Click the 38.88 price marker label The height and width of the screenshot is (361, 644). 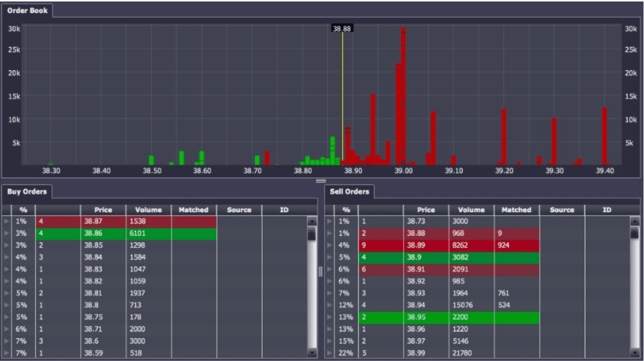[342, 29]
